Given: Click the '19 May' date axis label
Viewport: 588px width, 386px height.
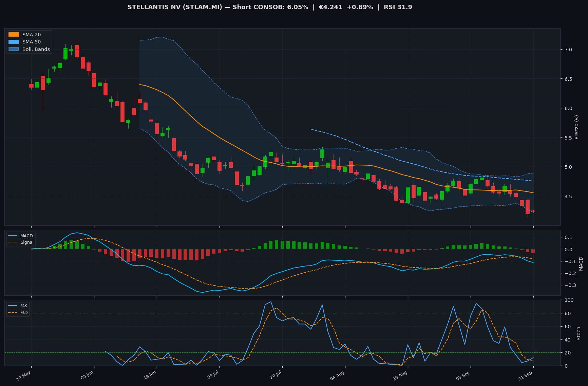Looking at the screenshot, I should pos(24,376).
